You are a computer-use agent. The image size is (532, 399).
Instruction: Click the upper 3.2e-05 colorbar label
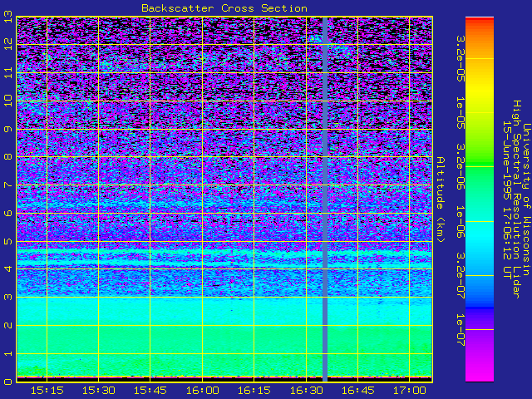tap(461, 58)
